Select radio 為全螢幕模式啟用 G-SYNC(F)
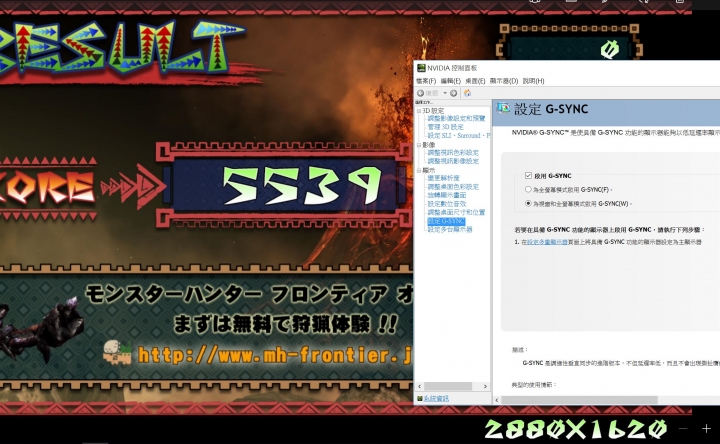This screenshot has width=720, height=444. (x=528, y=189)
